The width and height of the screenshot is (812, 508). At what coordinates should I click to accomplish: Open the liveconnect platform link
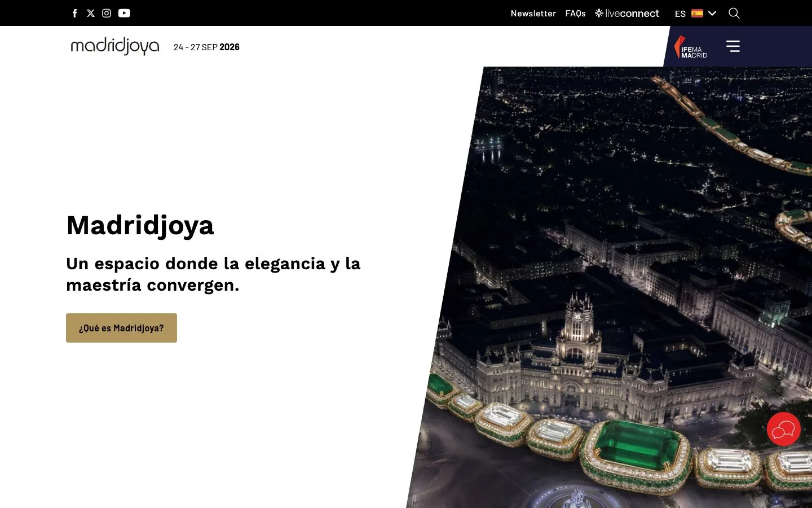point(627,13)
